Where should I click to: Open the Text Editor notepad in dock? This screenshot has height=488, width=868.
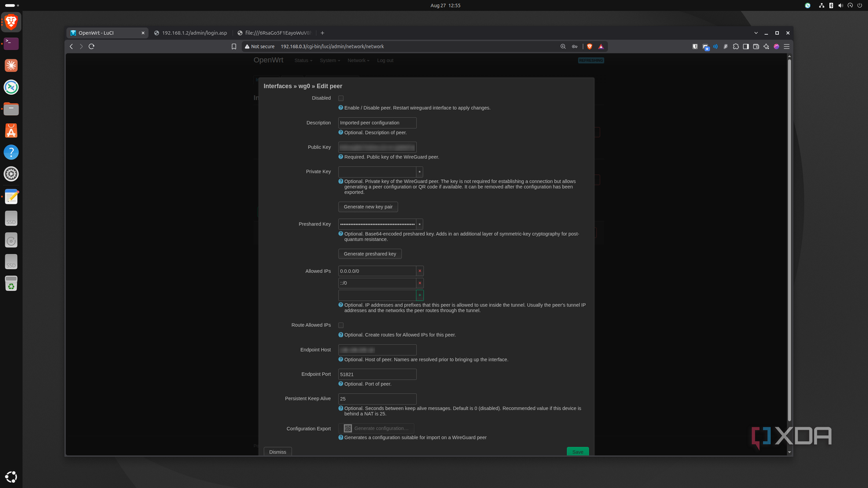coord(11,197)
